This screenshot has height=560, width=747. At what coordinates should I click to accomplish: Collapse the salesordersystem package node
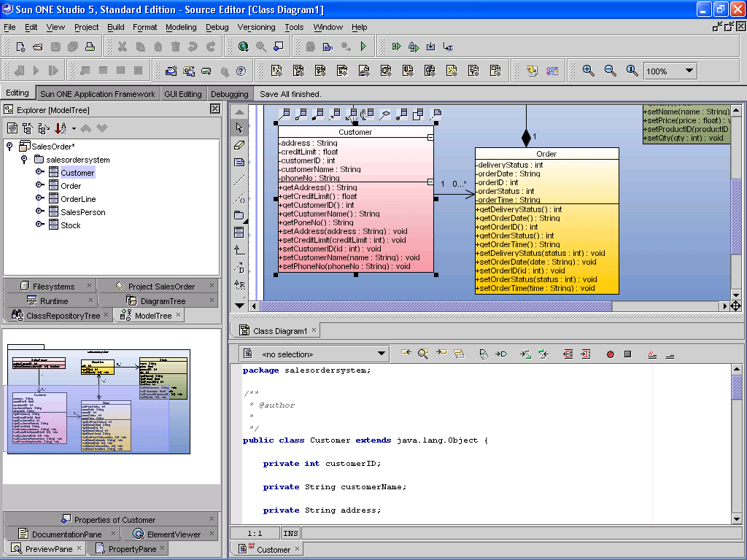[x=24, y=160]
